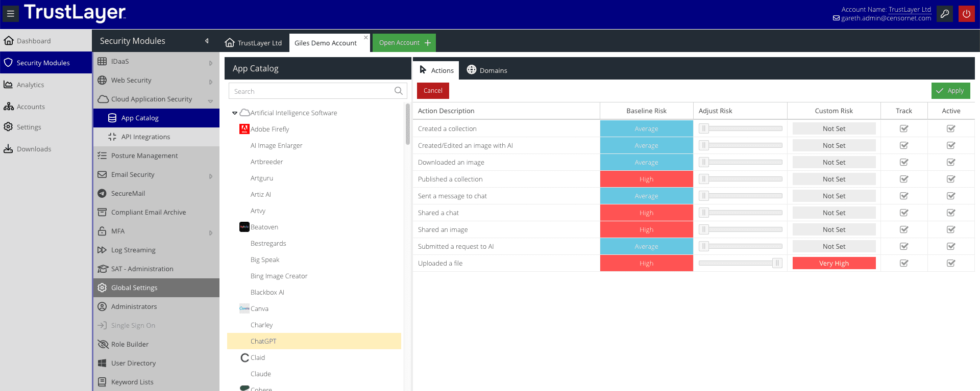The image size is (980, 391).
Task: Open Analytics in the left sidebar
Action: pyautogui.click(x=30, y=85)
